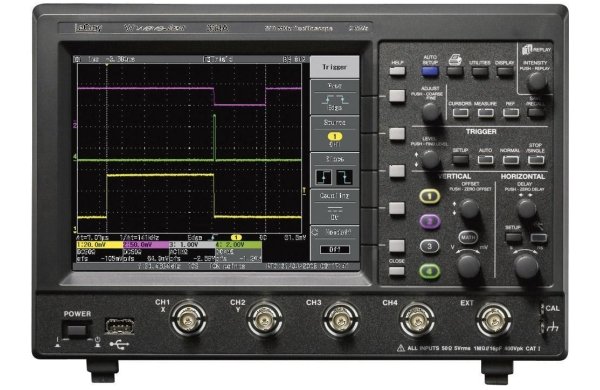Open the Holdoff menu item on screen
The height and width of the screenshot is (390, 600).
pyautogui.click(x=335, y=244)
